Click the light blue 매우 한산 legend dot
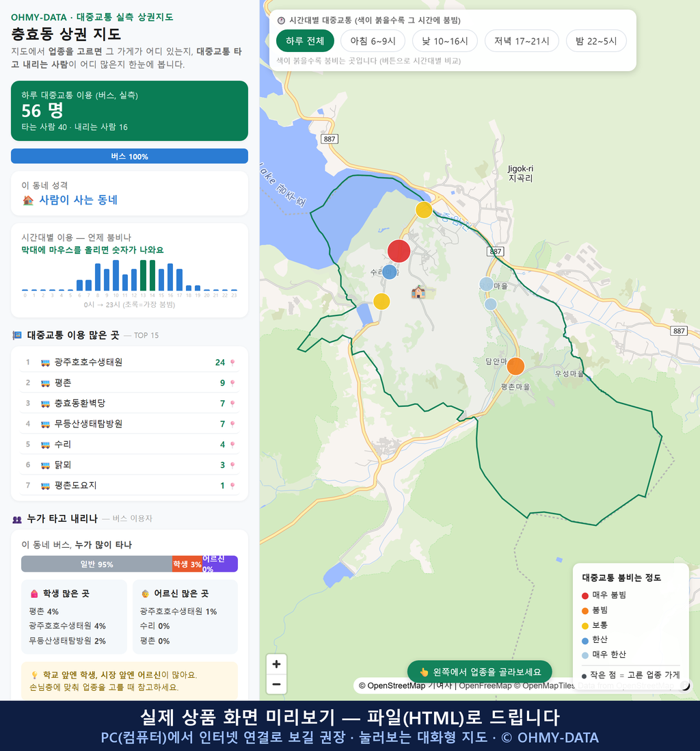The width and height of the screenshot is (700, 751). (x=584, y=655)
